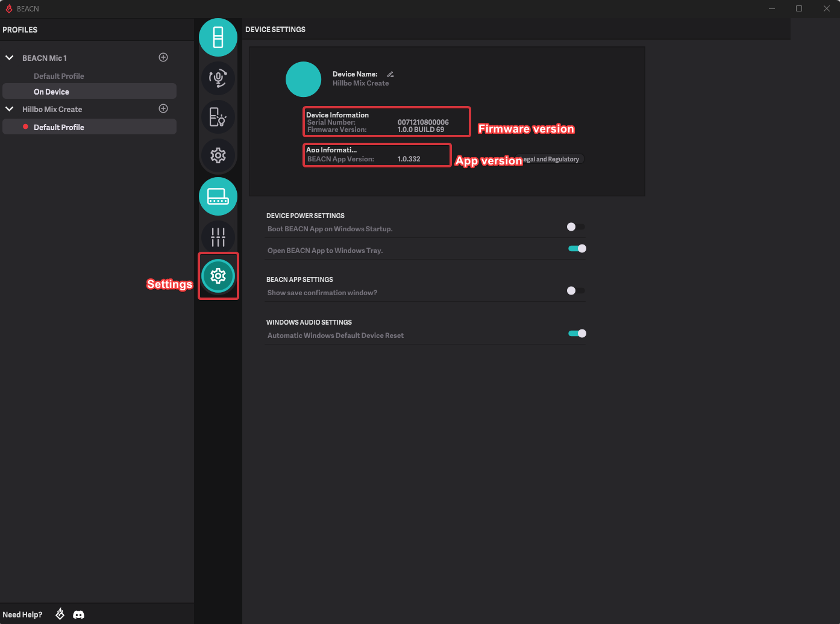840x624 pixels.
Task: Select the BEACN Mic device icon
Action: [218, 37]
